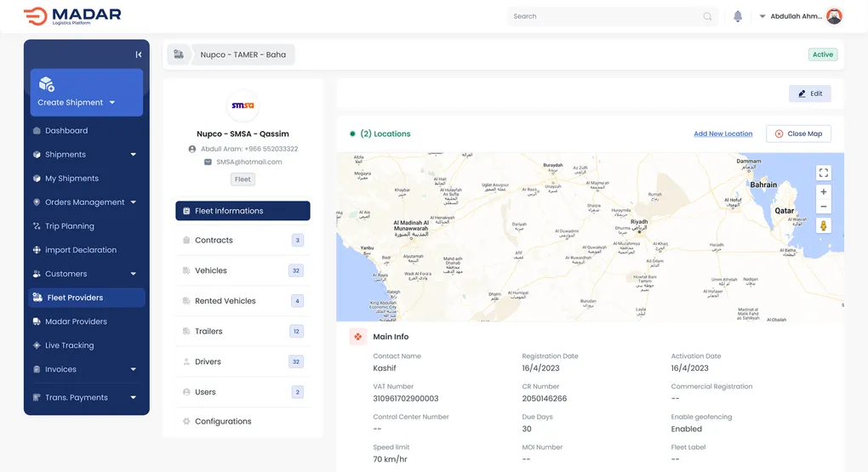The image size is (868, 472).
Task: Select the Street View pegman
Action: 823,225
